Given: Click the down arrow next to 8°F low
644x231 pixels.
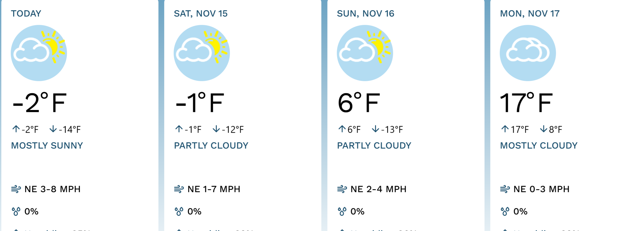Looking at the screenshot, I should click(x=543, y=129).
